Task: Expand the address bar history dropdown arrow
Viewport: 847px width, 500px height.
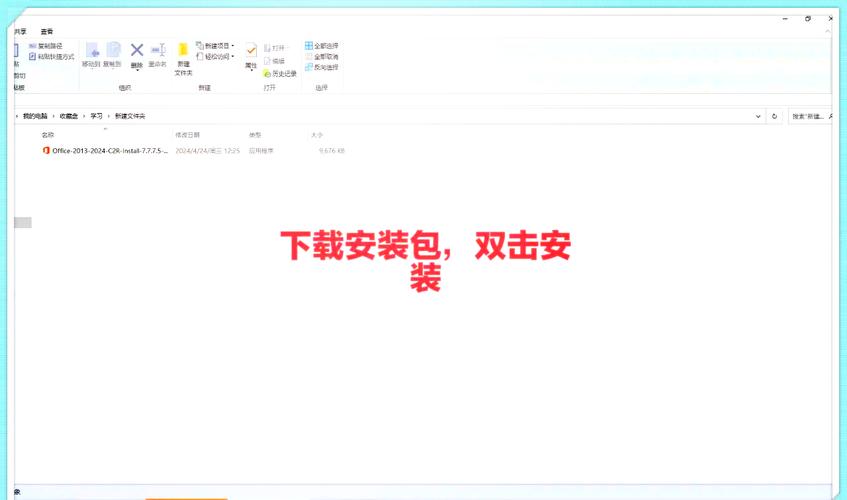Action: coord(758,116)
